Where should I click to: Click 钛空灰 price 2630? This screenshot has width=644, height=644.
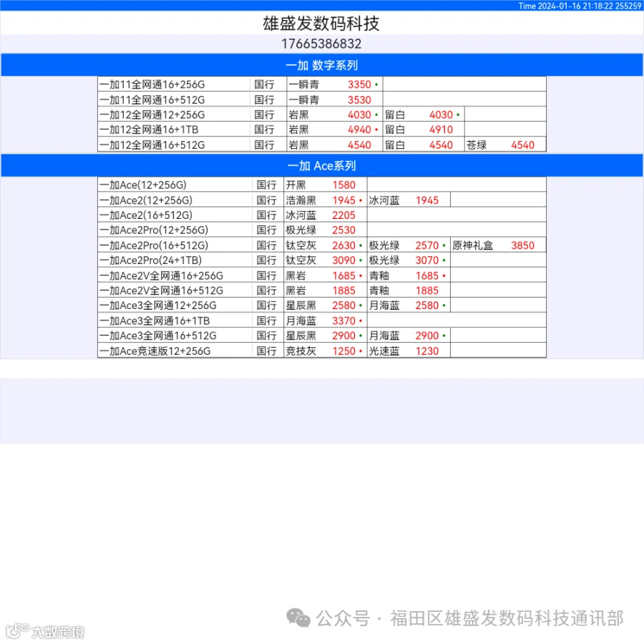pyautogui.click(x=343, y=245)
